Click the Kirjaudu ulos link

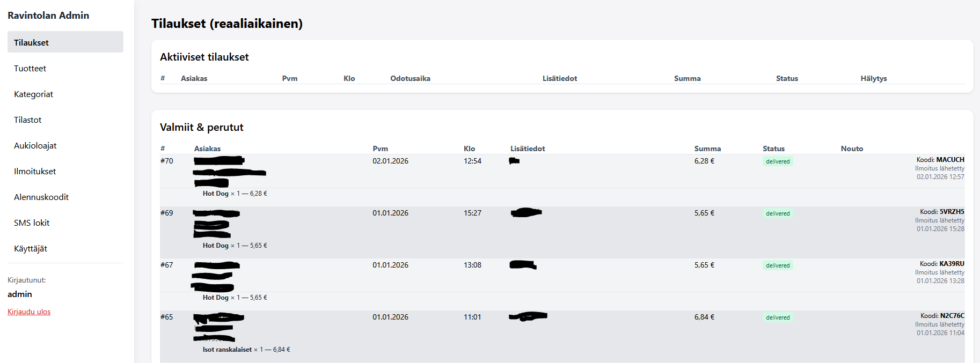click(x=29, y=312)
